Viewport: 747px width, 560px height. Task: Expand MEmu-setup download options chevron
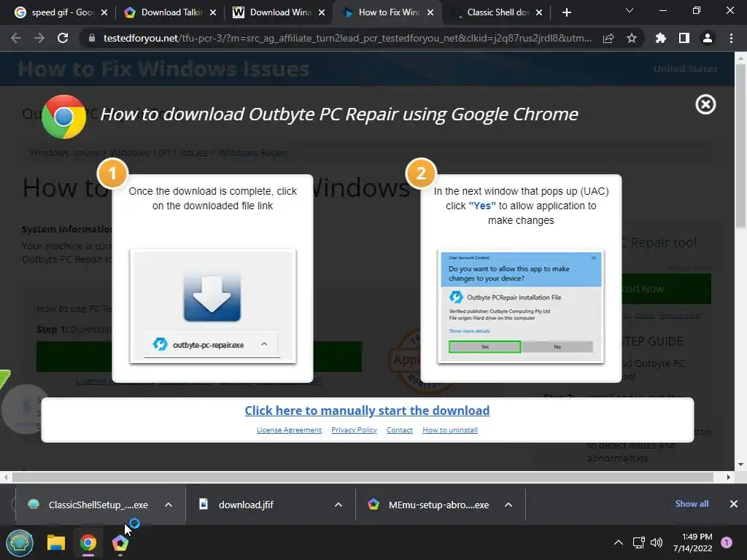point(508,505)
